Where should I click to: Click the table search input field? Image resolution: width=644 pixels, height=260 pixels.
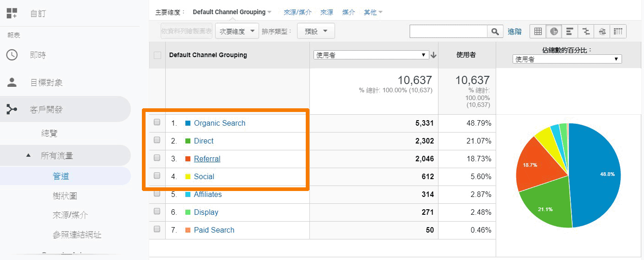tap(448, 31)
